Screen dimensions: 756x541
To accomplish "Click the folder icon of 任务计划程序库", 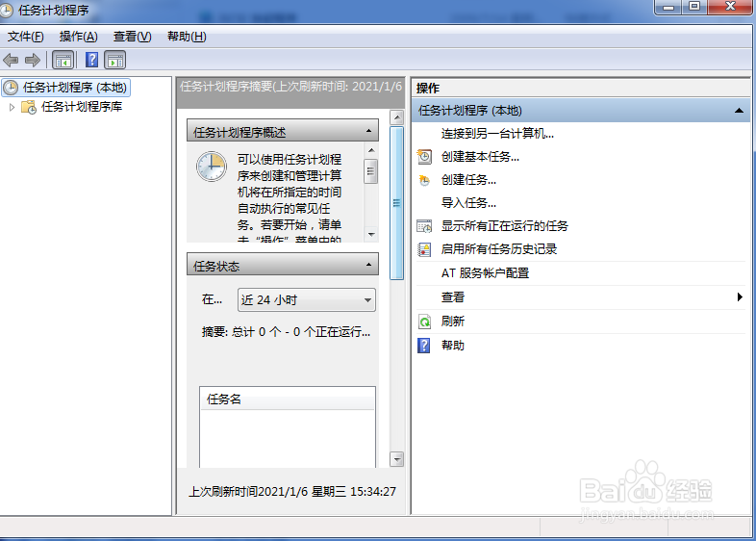I will 29,107.
